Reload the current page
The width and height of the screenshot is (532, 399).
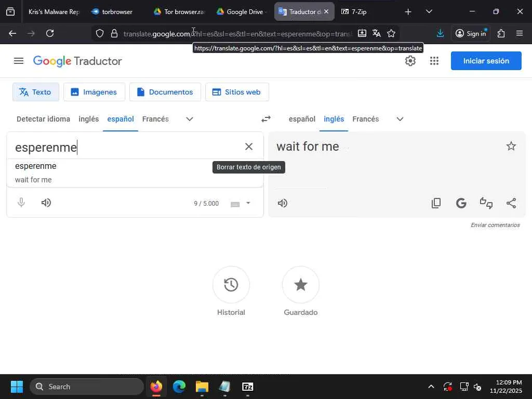pyautogui.click(x=50, y=33)
